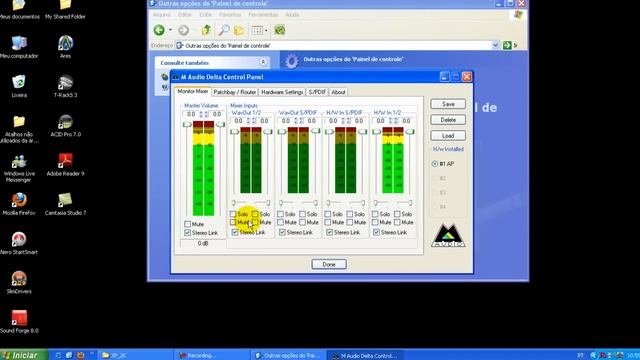The width and height of the screenshot is (640, 360).
Task: Switch to the Hardware Settings tab
Action: pyautogui.click(x=282, y=92)
